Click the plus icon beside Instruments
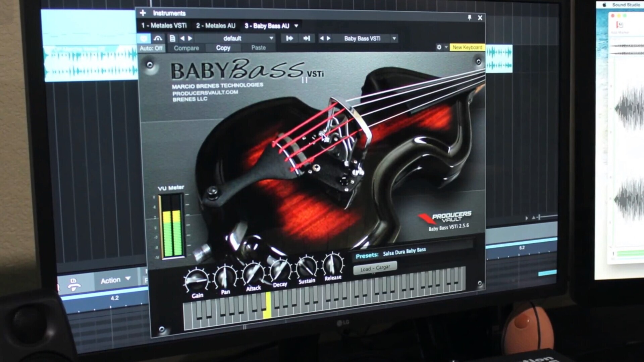 click(x=143, y=13)
